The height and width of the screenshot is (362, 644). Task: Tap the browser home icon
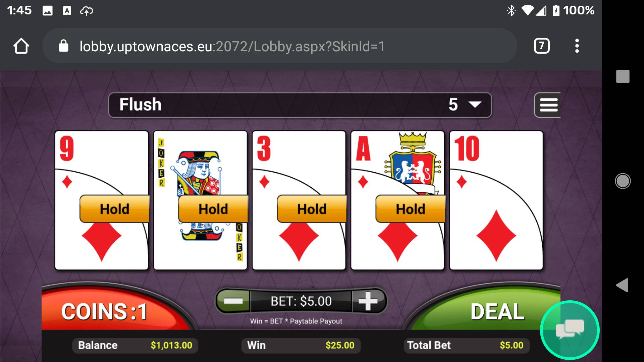21,46
